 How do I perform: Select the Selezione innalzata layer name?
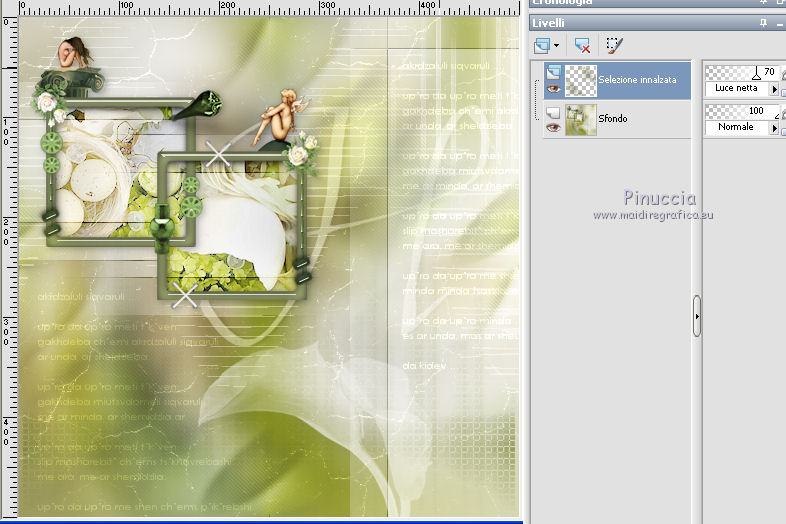pos(637,80)
